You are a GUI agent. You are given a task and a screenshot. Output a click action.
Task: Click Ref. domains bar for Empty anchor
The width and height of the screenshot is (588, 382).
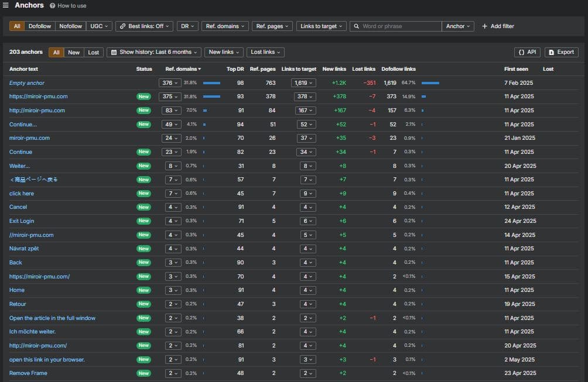211,82
